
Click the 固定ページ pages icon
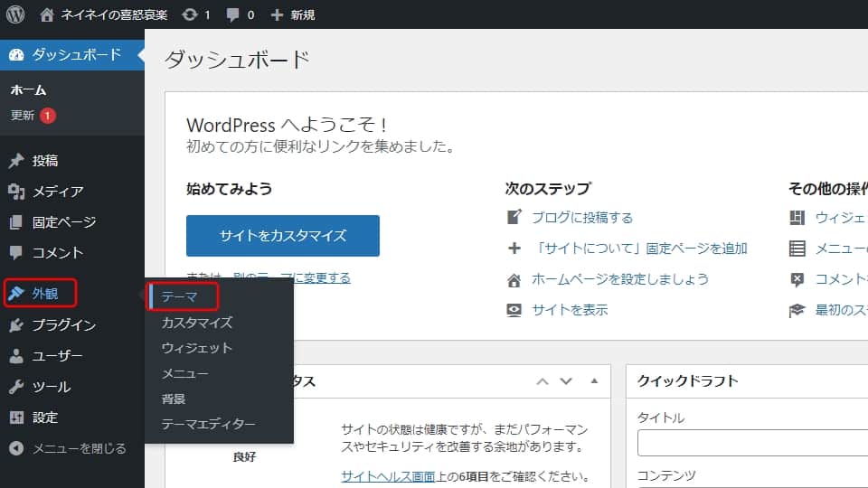[x=16, y=222]
